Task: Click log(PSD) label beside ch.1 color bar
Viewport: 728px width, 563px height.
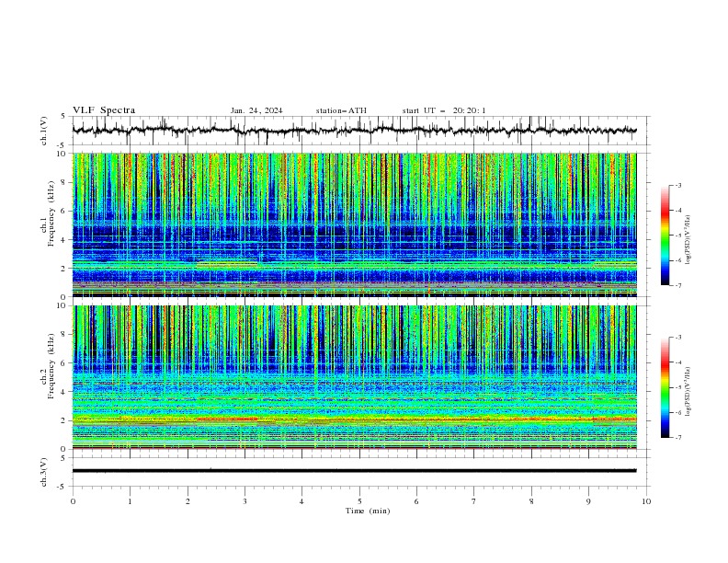Action: pyautogui.click(x=688, y=240)
